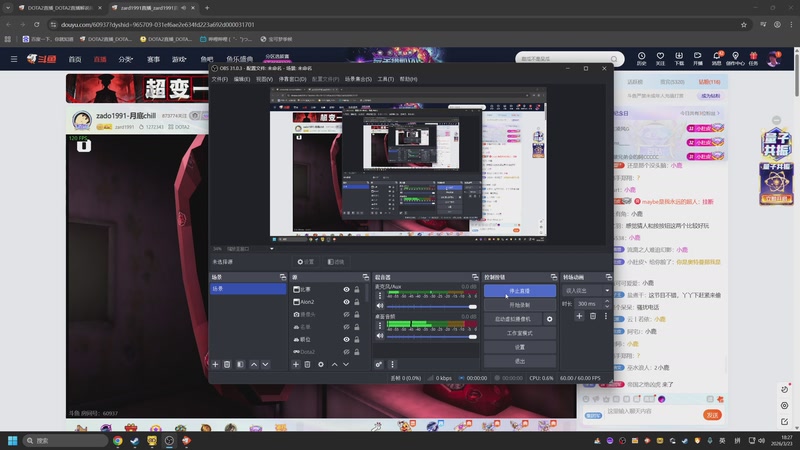Open Windows Start menu
Viewport: 800px width, 450px height.
point(13,440)
